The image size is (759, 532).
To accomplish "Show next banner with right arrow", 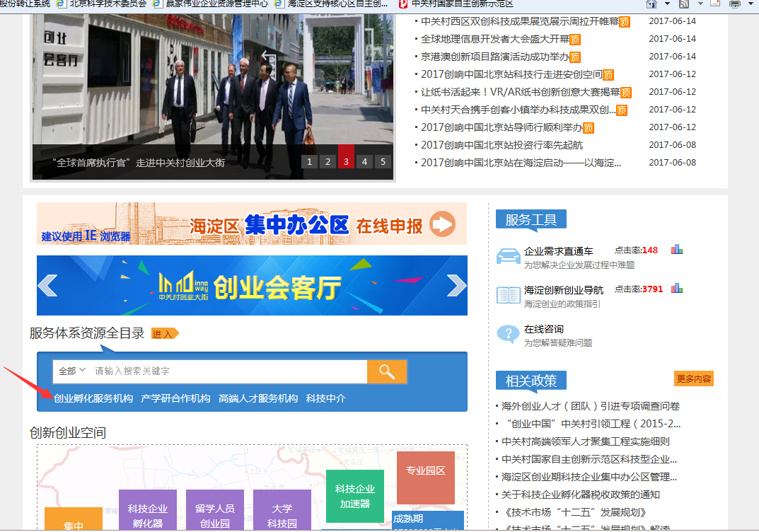I will pos(456,285).
